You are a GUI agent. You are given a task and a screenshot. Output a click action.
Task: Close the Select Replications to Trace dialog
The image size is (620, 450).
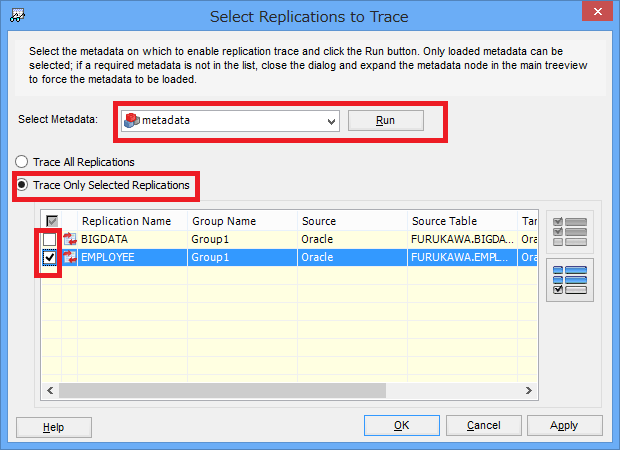pos(596,12)
